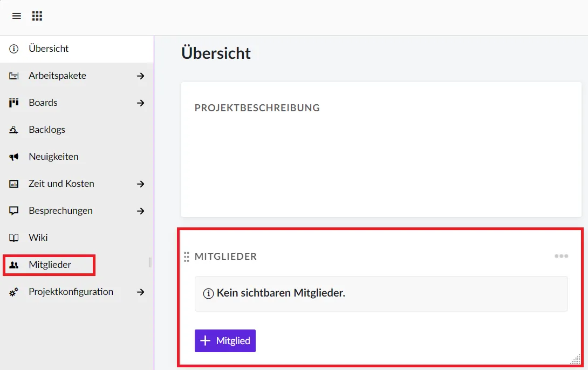The height and width of the screenshot is (370, 588).
Task: Click the Neuigkeiten megaphone icon
Action: click(x=14, y=157)
